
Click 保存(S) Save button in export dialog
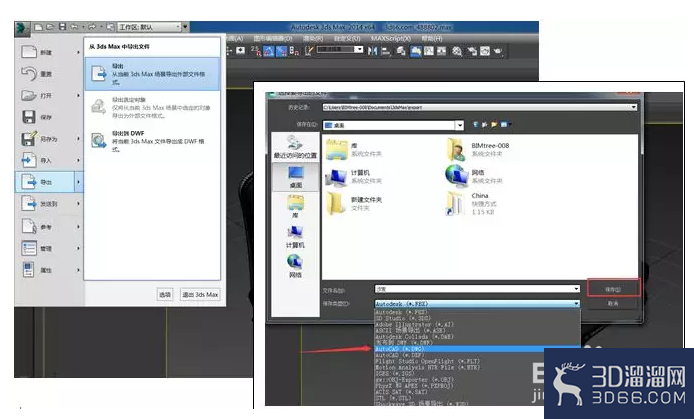point(613,289)
